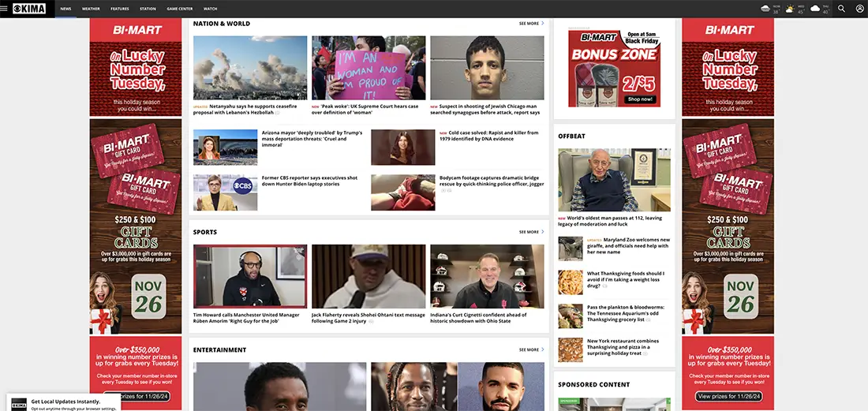View Wednesday weather forecast icon
The height and width of the screenshot is (411, 868).
(790, 9)
